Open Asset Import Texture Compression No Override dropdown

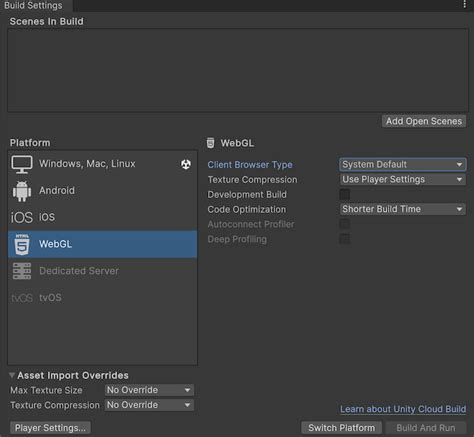pos(149,405)
